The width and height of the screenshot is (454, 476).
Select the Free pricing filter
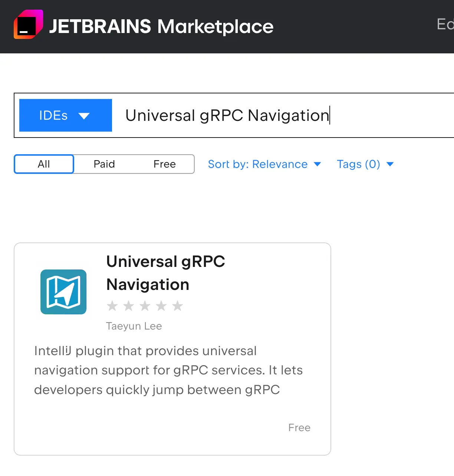pyautogui.click(x=165, y=164)
